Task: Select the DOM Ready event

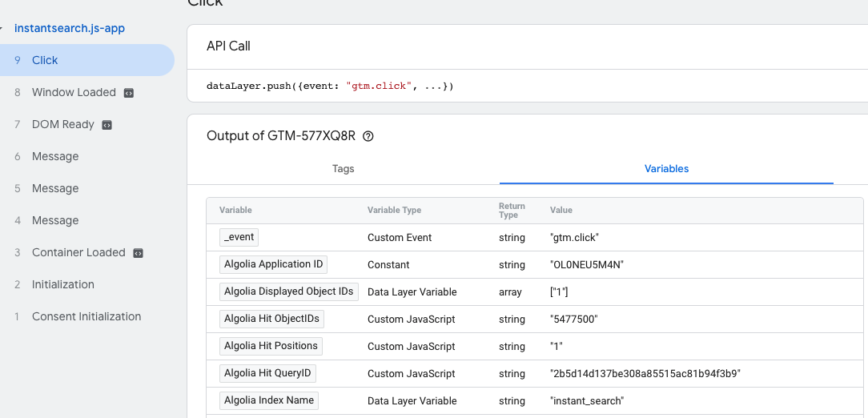Action: (x=62, y=124)
